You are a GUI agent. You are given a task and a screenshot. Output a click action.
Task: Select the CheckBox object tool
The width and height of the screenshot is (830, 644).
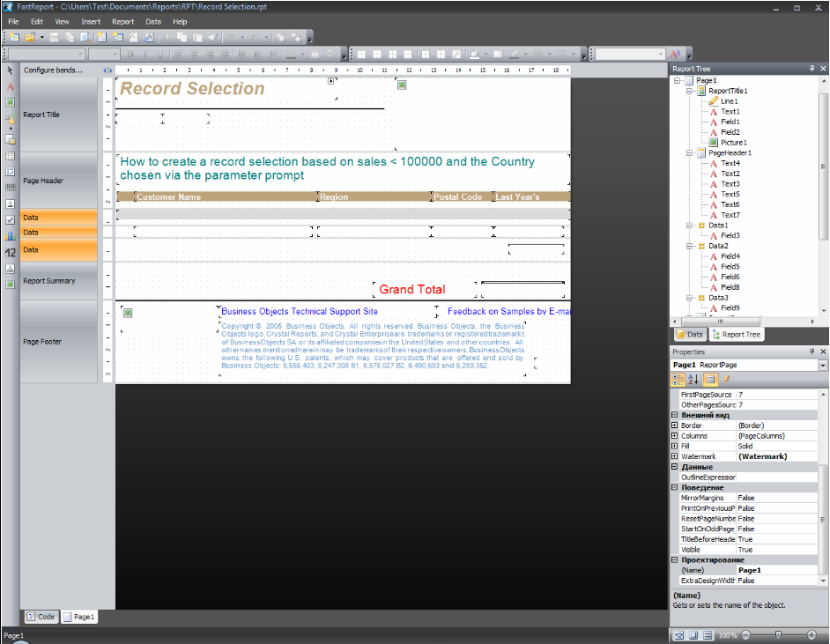click(11, 219)
